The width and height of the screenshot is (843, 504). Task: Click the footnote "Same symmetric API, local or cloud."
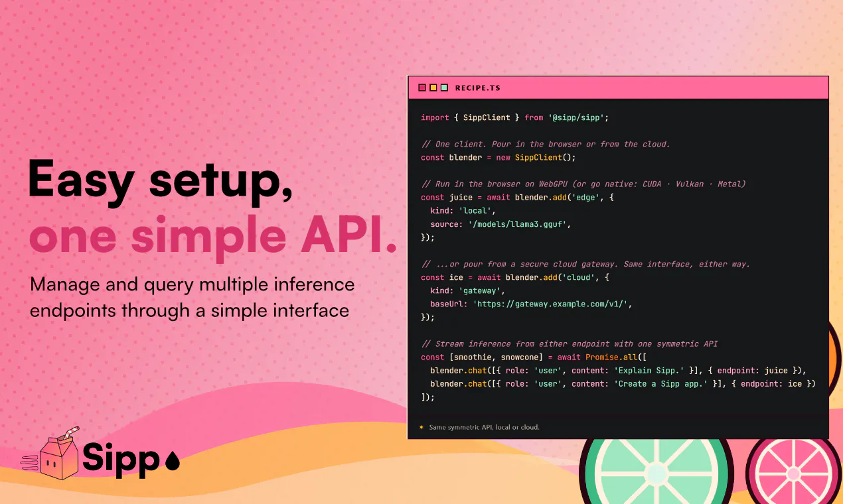(484, 427)
